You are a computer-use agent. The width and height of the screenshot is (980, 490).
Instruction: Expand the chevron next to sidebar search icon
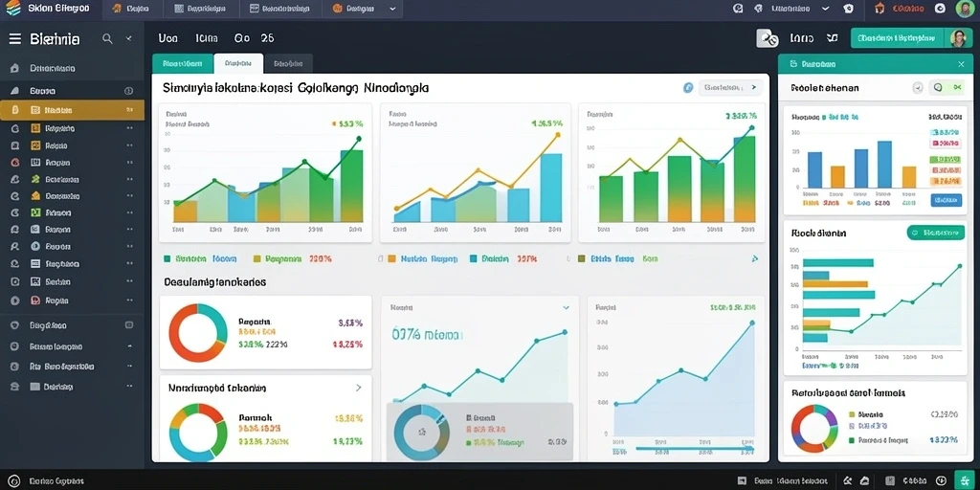point(129,38)
